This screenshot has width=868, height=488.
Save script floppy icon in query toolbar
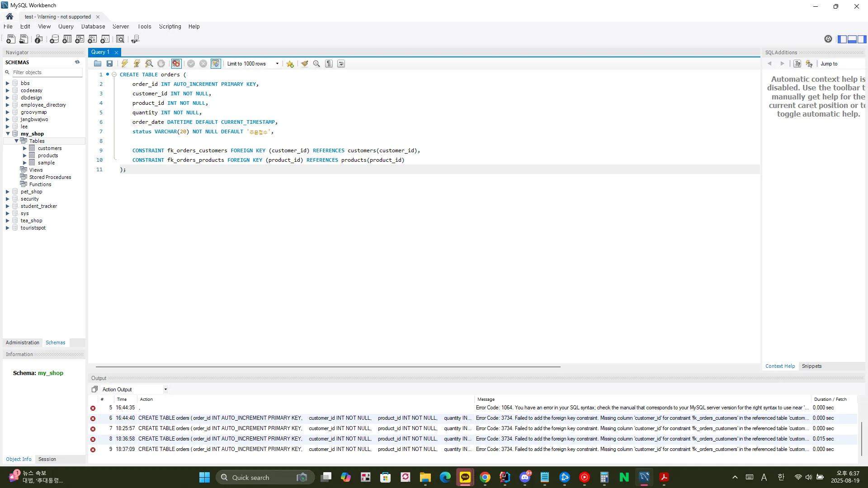point(109,64)
